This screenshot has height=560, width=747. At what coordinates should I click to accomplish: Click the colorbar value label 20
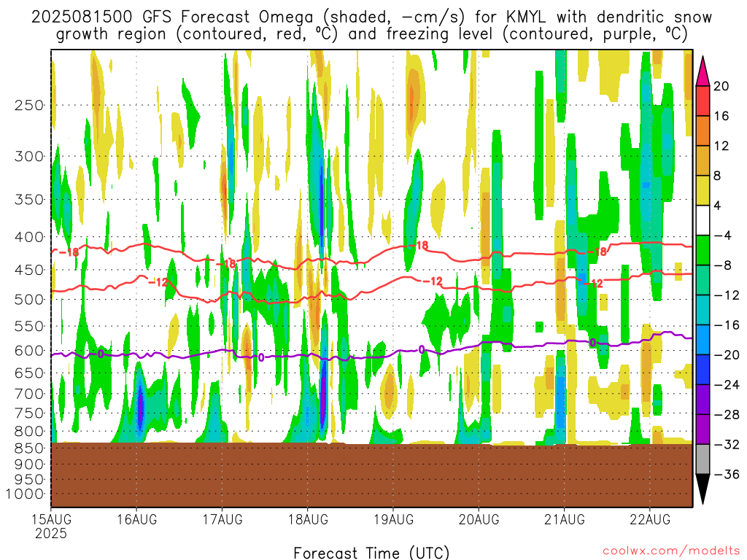click(x=721, y=86)
